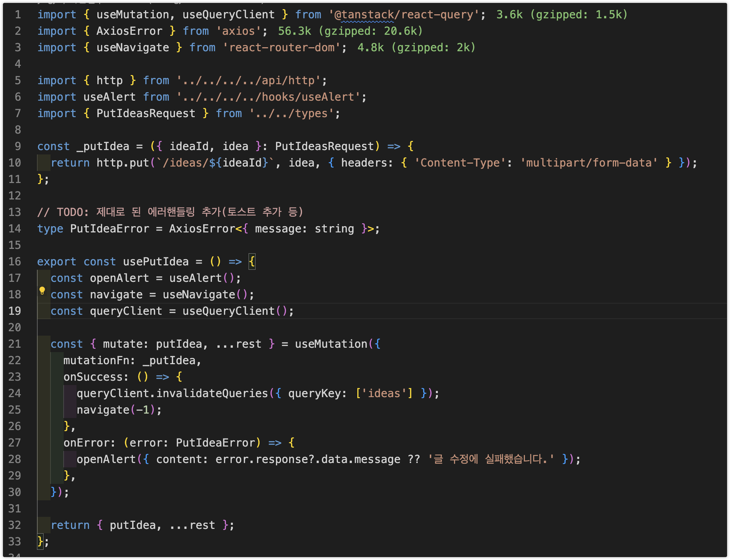This screenshot has height=560, width=730.
Task: Click the usePutIdea function name
Action: [156, 262]
